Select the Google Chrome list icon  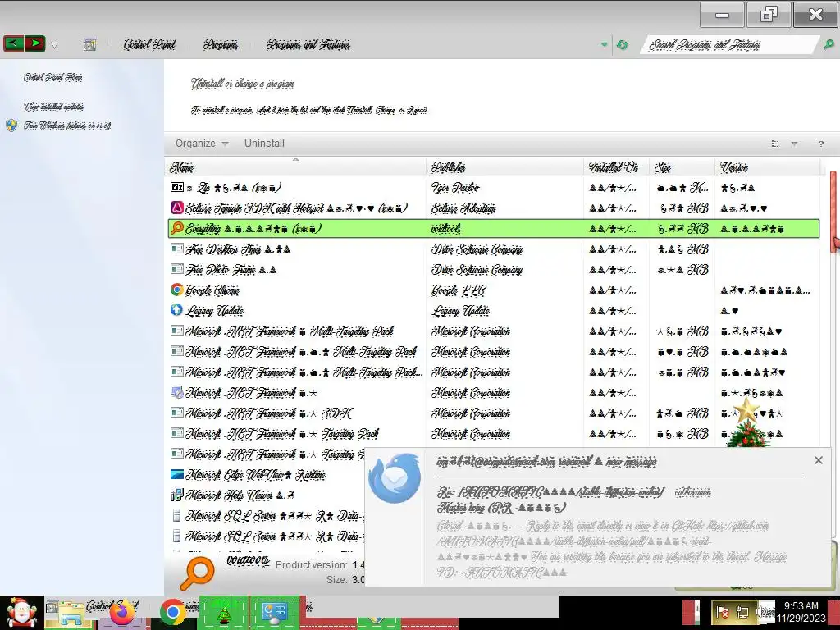pos(177,290)
